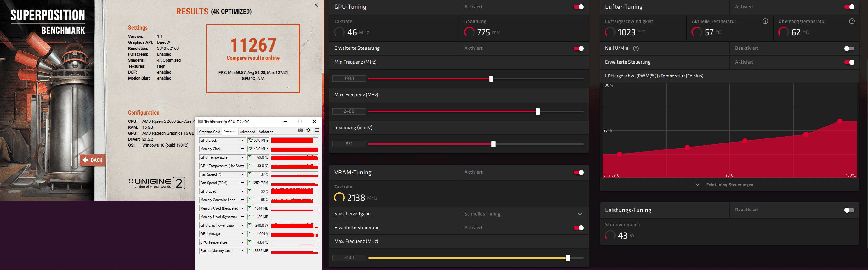Click the Min Frequenz 1930 input field
The image size is (868, 270).
tap(349, 78)
